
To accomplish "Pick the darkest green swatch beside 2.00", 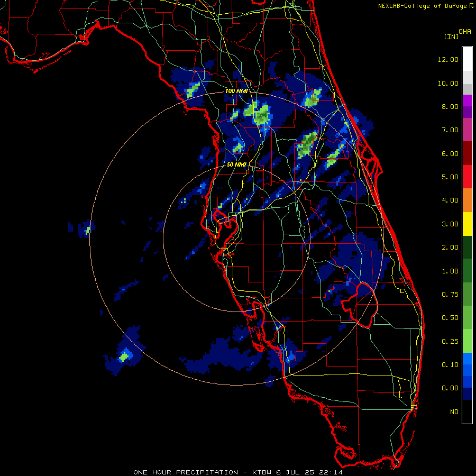I will point(467,248).
